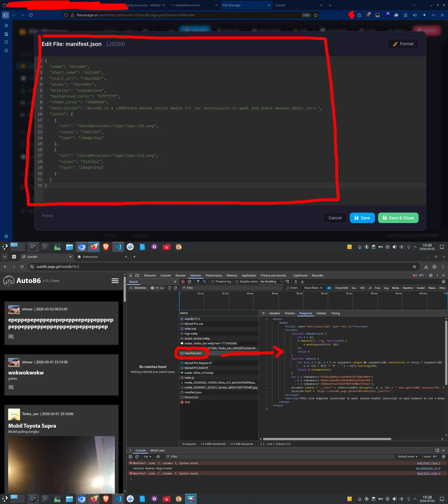Switch to the Headers tab
448x504 pixels.
tap(274, 313)
